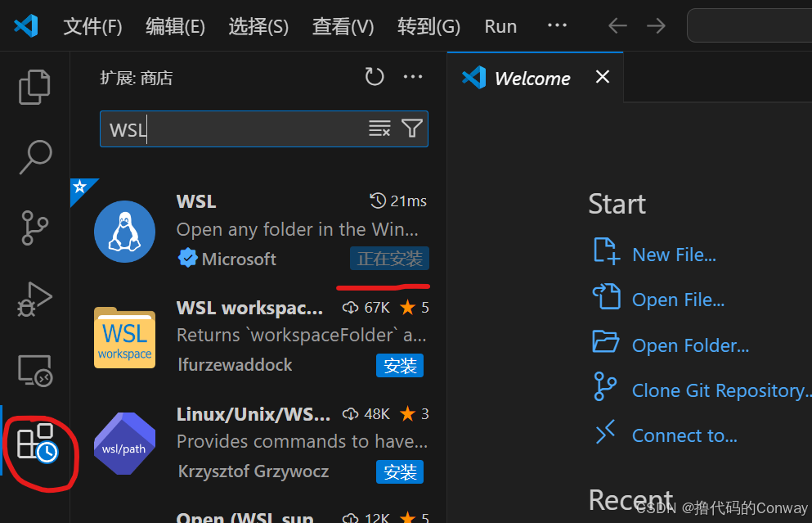Open the menu bar overflow ellipsis

click(557, 25)
